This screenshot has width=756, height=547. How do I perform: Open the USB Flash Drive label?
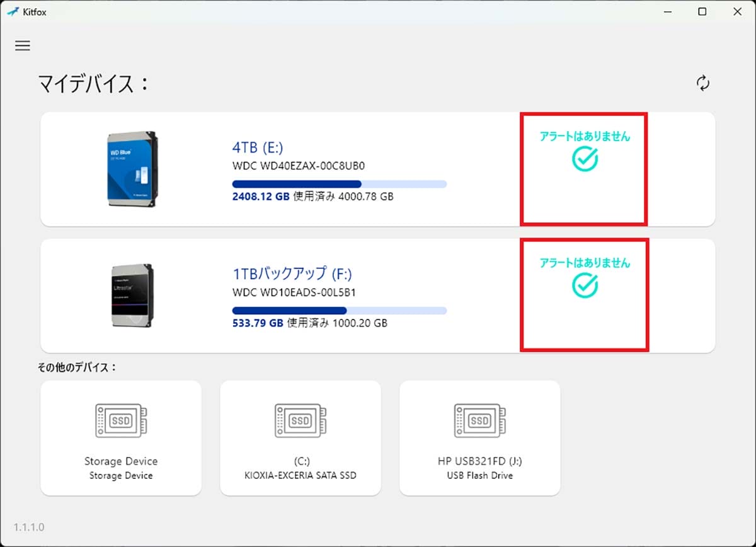point(480,475)
